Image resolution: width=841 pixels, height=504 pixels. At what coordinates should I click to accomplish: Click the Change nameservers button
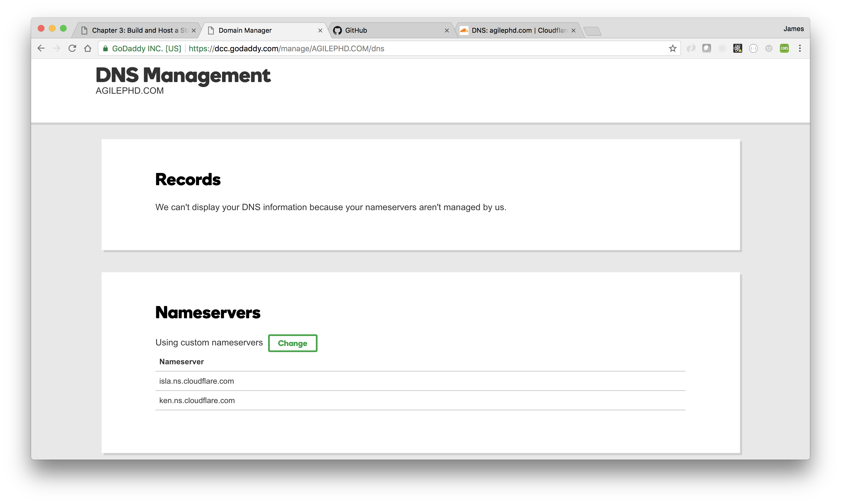(293, 343)
